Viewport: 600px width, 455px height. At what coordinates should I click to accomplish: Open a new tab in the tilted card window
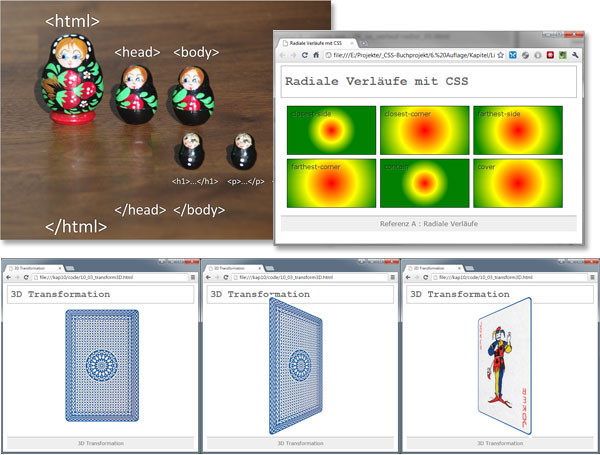coord(270,268)
